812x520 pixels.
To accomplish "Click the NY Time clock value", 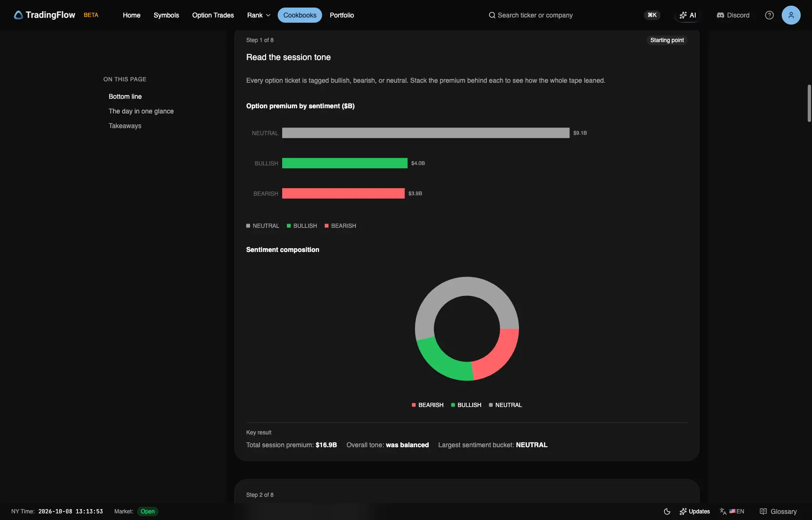I will [x=70, y=511].
